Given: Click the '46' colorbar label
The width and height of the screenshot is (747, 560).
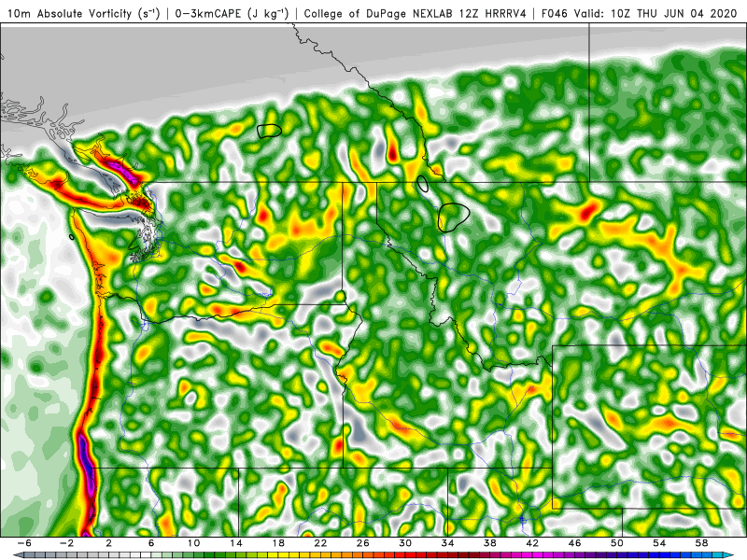Looking at the screenshot, I should point(575,543).
